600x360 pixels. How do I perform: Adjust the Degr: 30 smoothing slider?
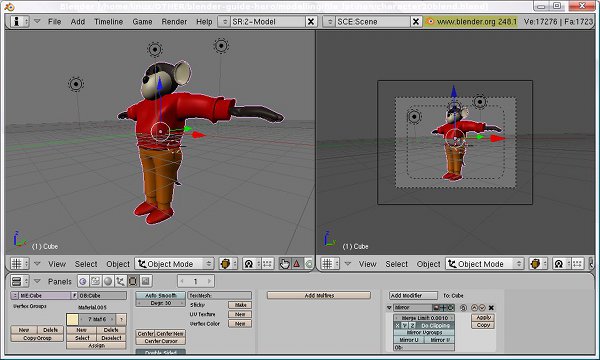161,303
